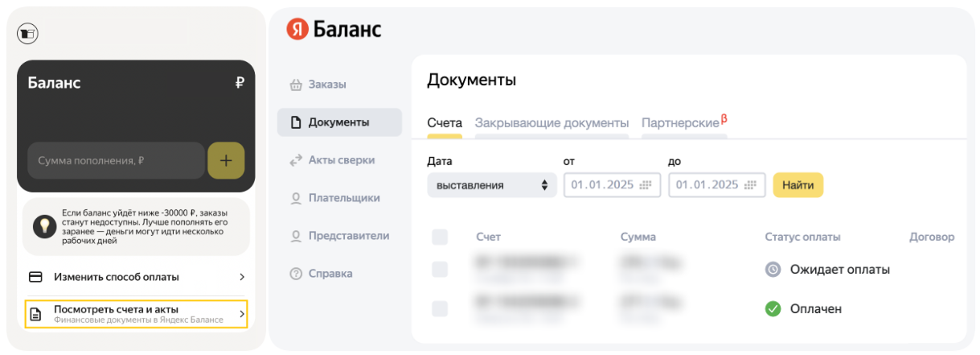980x355 pixels.
Task: Toggle the select-all checkbox in table header
Action: (440, 237)
